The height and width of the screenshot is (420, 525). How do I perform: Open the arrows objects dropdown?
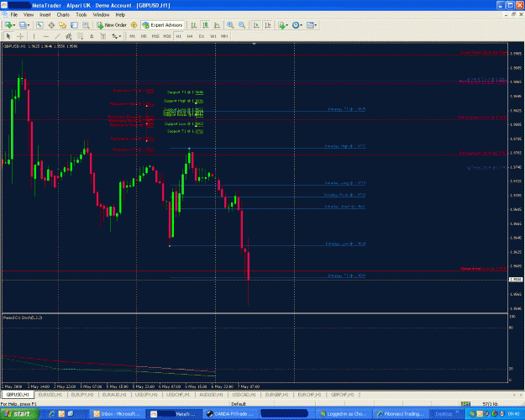pyautogui.click(x=117, y=36)
